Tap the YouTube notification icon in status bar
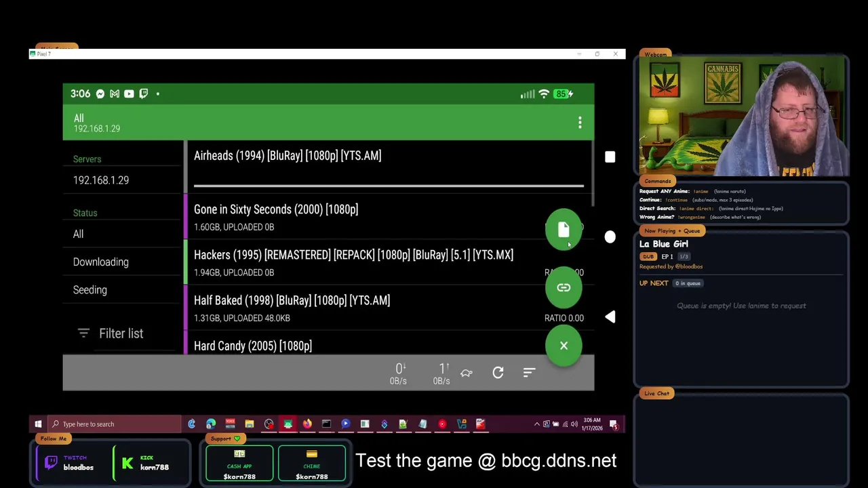Image resolution: width=868 pixels, height=488 pixels. [129, 94]
